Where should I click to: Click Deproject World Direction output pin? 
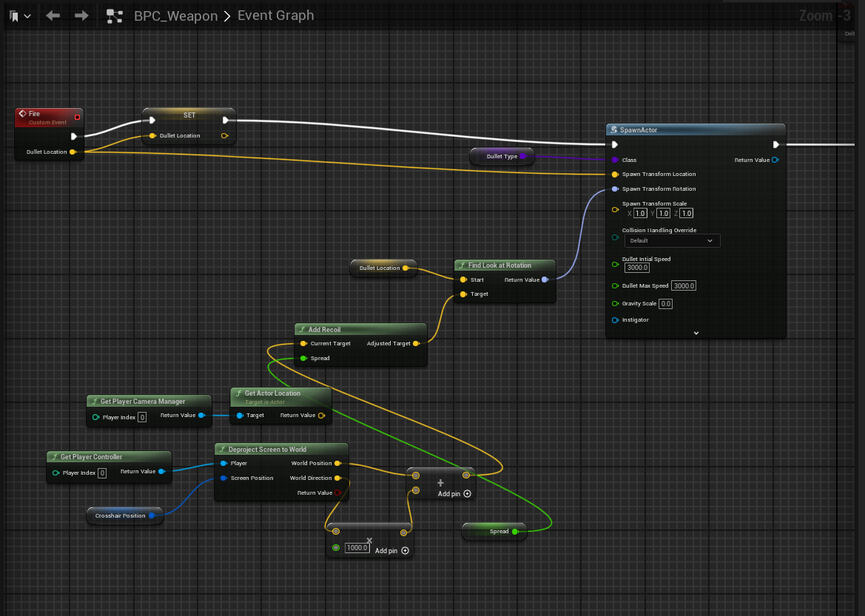click(337, 478)
